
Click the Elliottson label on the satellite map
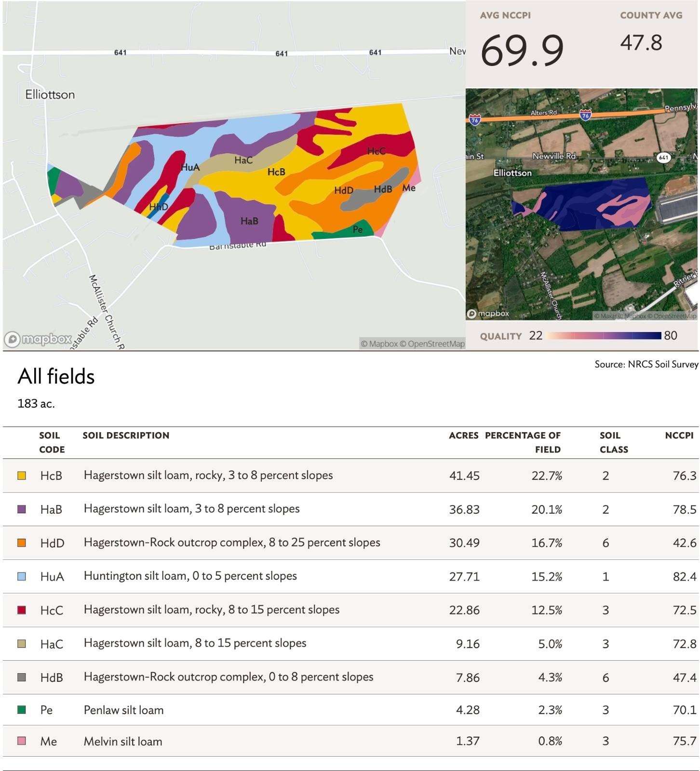pos(512,173)
